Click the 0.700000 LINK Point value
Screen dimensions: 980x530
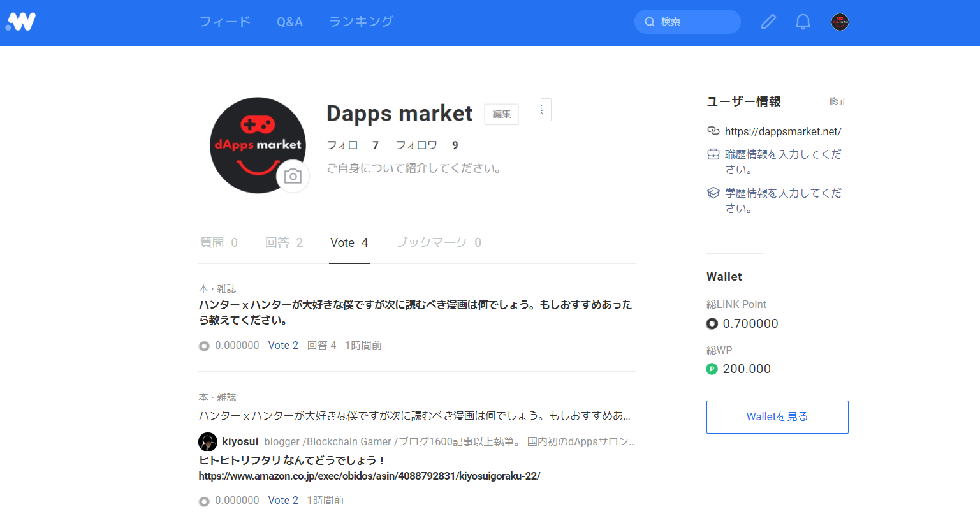pos(750,323)
